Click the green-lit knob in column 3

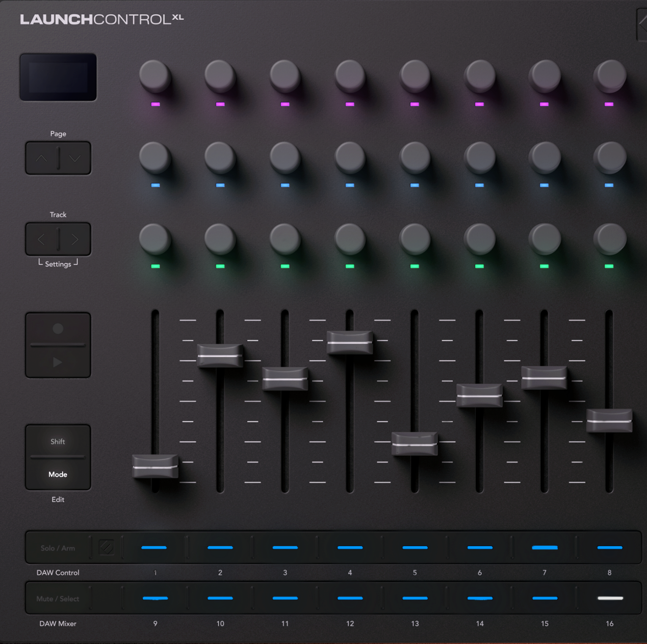coord(284,238)
